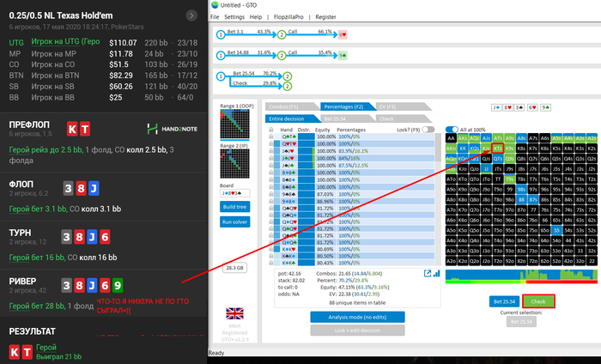Select node 2 after Bet 3.1
This screenshot has height=364, width=601.
click(x=282, y=35)
